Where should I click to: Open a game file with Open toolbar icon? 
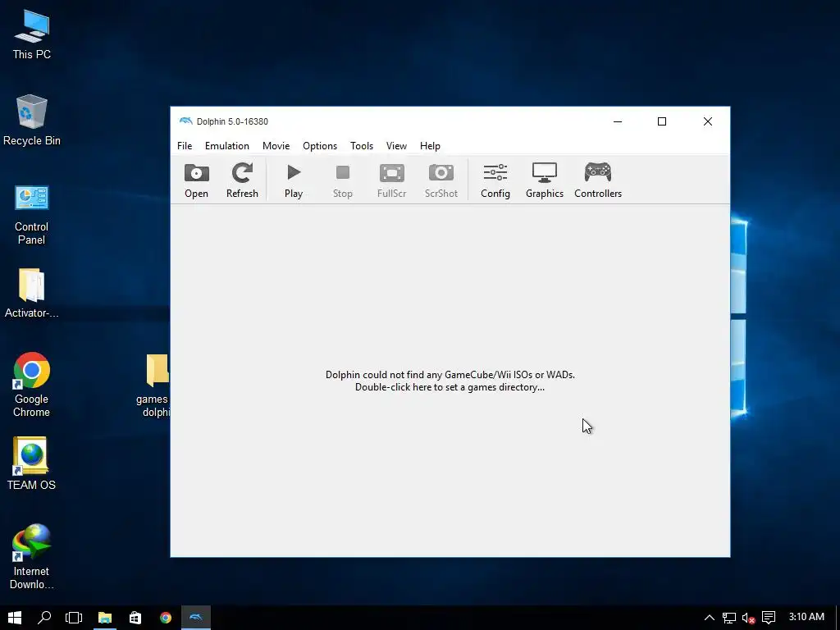pos(196,180)
